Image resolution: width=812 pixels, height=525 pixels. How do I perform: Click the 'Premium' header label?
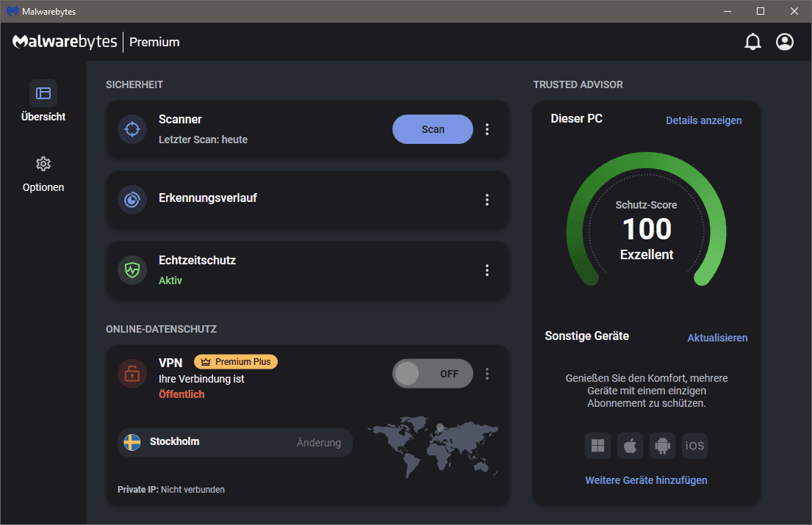(x=154, y=42)
